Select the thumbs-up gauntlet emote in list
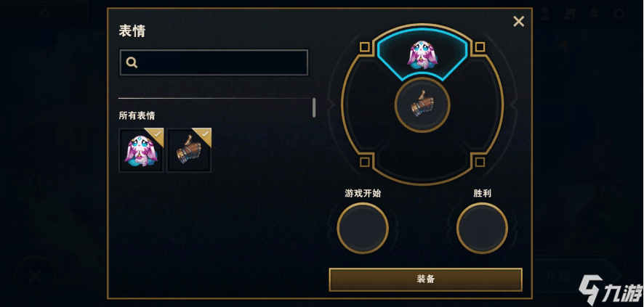 (x=189, y=150)
